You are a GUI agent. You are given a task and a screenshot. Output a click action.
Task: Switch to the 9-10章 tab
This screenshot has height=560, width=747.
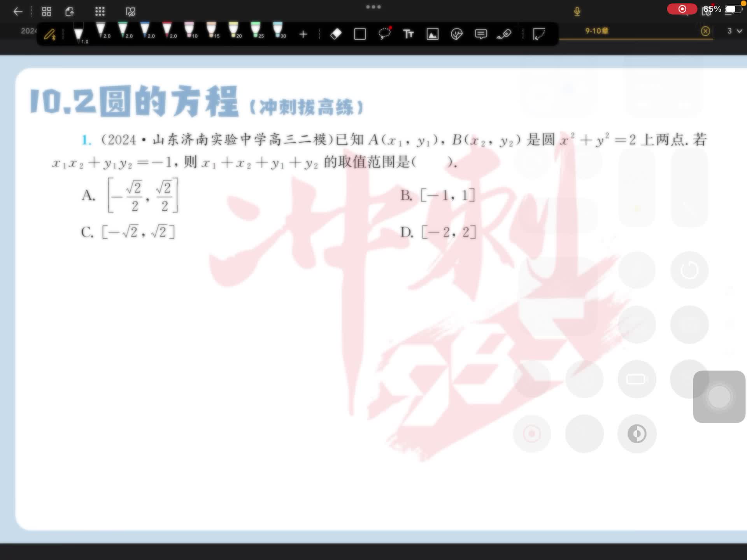[596, 31]
